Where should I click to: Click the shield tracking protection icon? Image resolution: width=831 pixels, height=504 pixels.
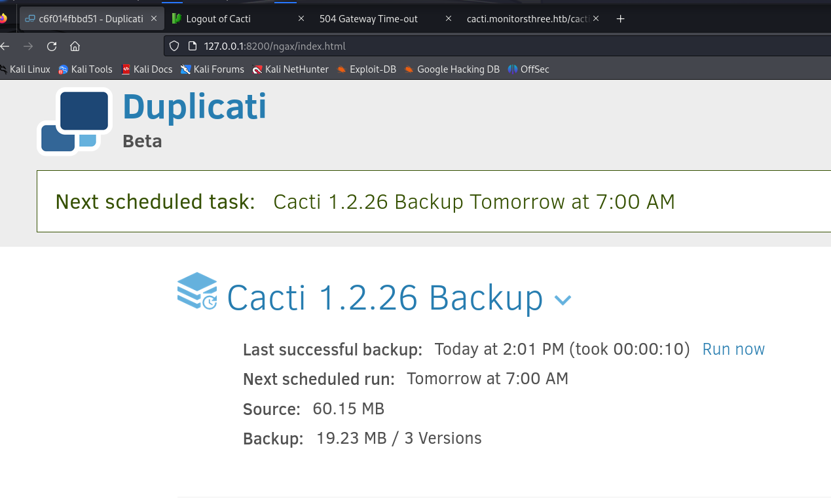point(174,46)
